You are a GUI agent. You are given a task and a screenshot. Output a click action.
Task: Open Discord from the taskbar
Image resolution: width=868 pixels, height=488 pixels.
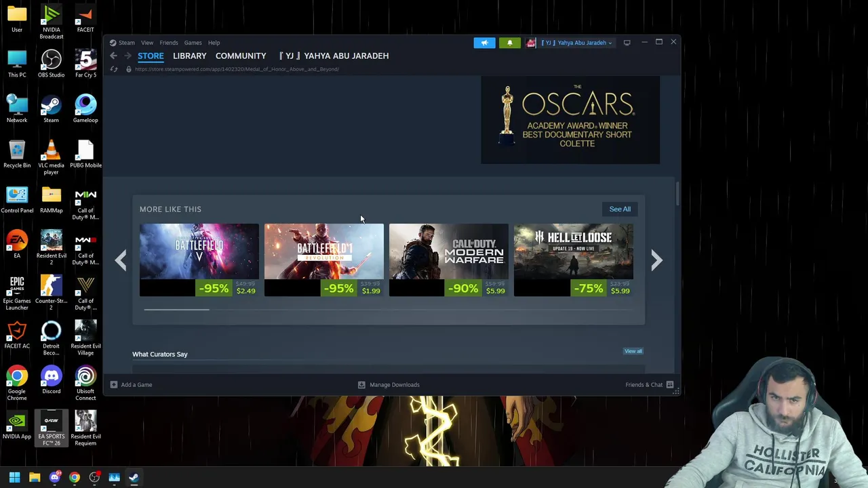[x=54, y=477]
